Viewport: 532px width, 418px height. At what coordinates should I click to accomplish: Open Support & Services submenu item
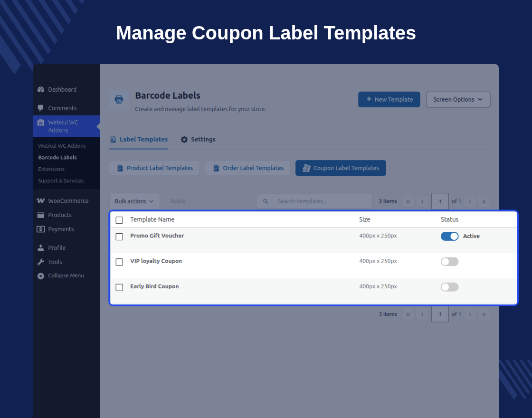pos(61,181)
